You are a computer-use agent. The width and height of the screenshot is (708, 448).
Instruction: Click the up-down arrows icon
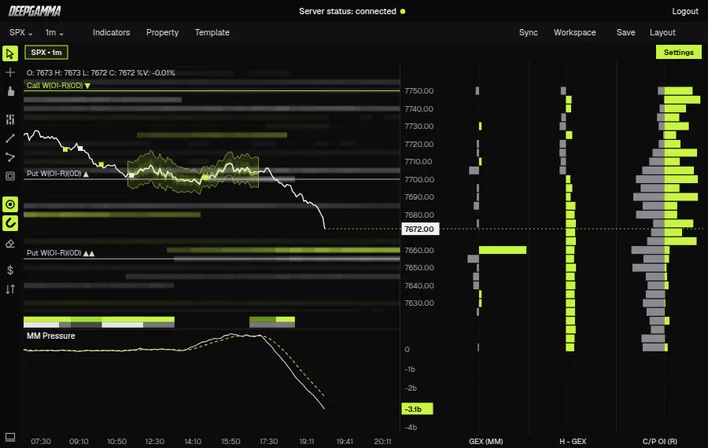click(10, 289)
